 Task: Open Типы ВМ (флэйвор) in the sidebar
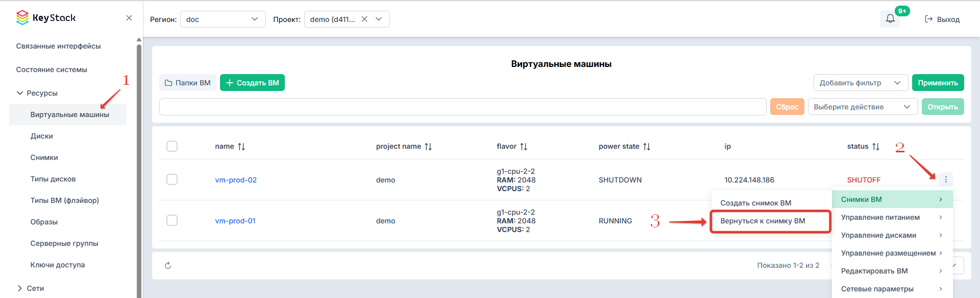tap(65, 200)
